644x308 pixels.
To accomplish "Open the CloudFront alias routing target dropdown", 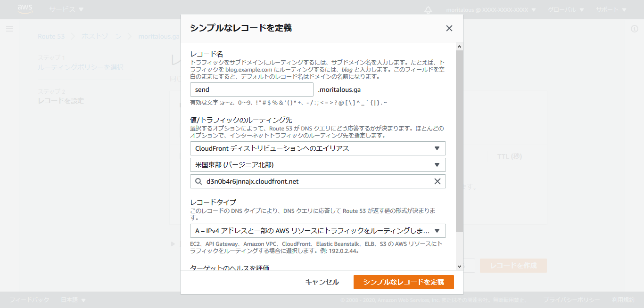I will (x=318, y=148).
